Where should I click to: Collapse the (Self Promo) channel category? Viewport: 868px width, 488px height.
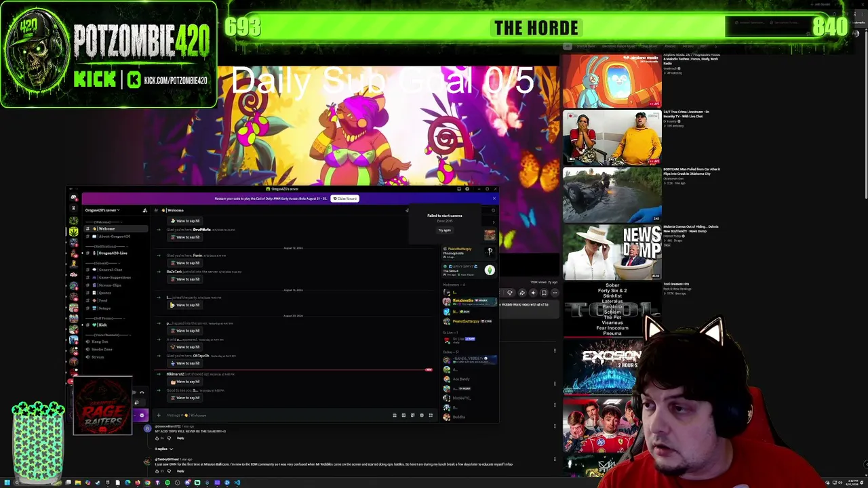point(104,318)
